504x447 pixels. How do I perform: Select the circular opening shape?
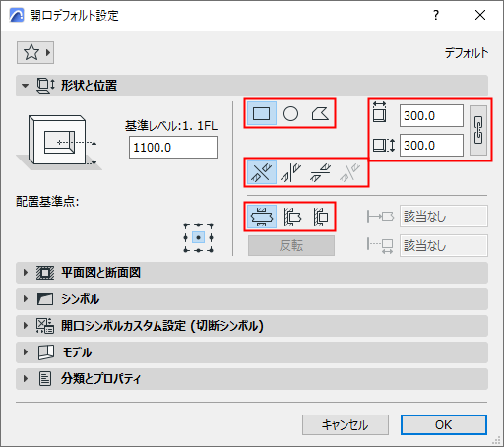[290, 114]
